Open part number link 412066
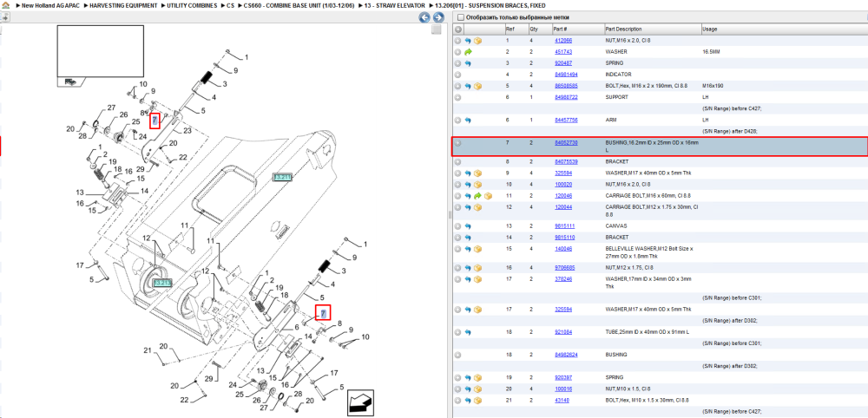Image resolution: width=868 pixels, height=418 pixels. [x=563, y=41]
